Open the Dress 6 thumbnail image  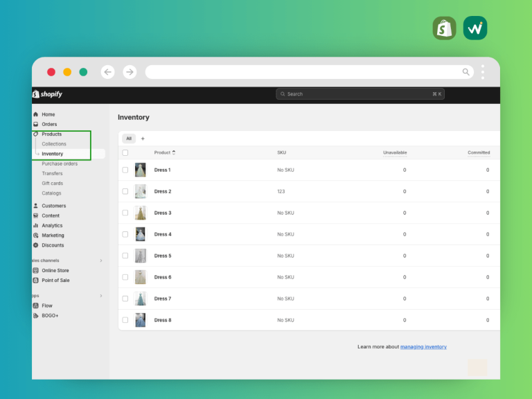[141, 277]
